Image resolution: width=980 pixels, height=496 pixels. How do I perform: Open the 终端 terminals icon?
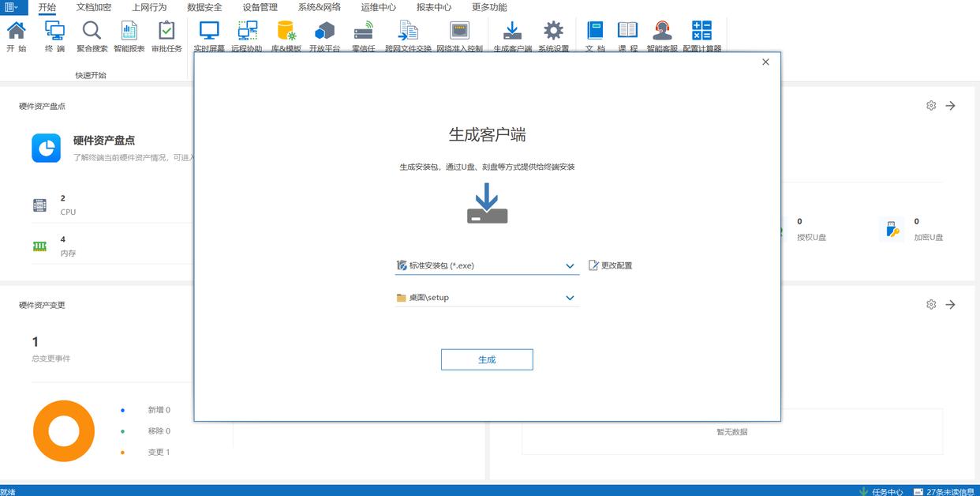point(54,36)
